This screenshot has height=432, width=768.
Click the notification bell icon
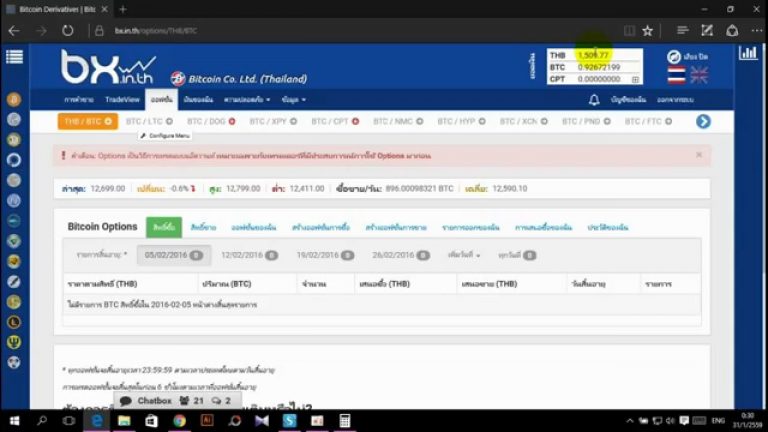594,100
